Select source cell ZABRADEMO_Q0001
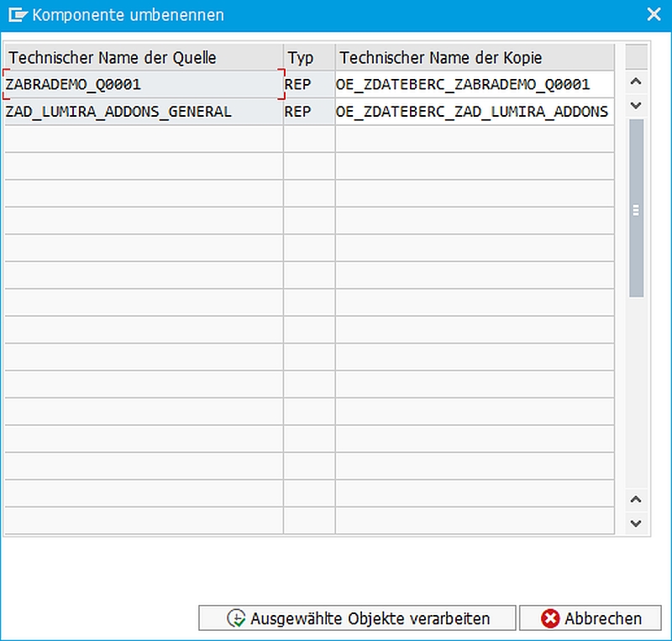672x641 pixels. [x=143, y=84]
